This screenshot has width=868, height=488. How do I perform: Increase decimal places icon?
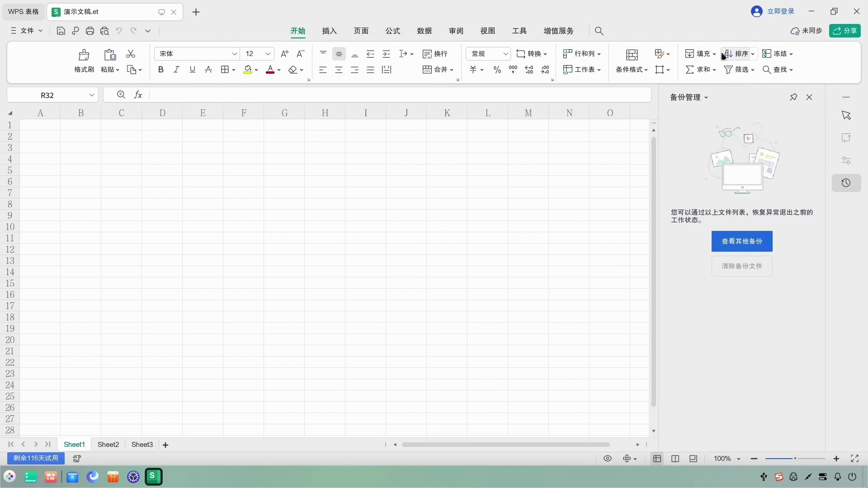[529, 70]
